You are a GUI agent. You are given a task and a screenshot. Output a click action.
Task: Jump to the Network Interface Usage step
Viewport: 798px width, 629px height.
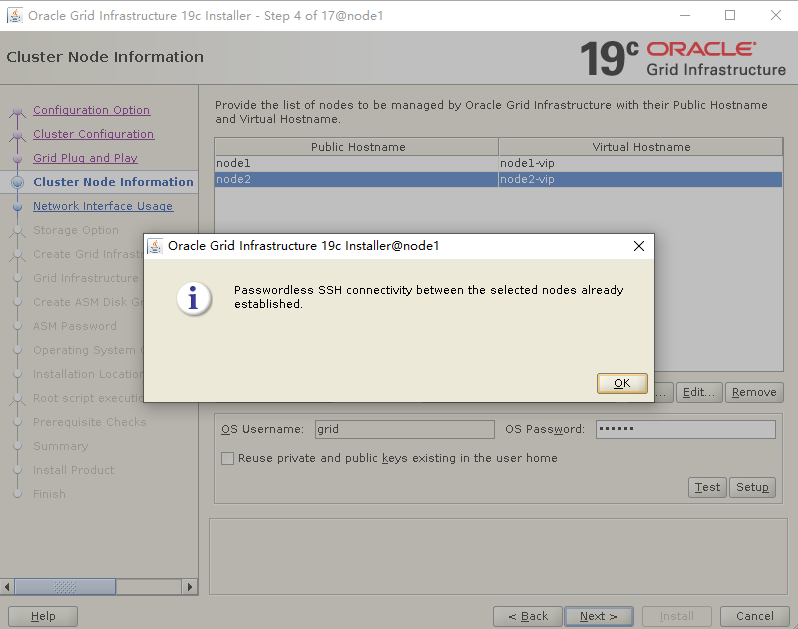[103, 206]
